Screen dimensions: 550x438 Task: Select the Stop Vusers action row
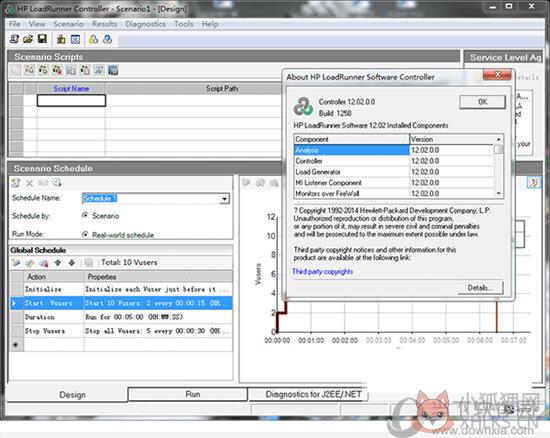(x=121, y=331)
